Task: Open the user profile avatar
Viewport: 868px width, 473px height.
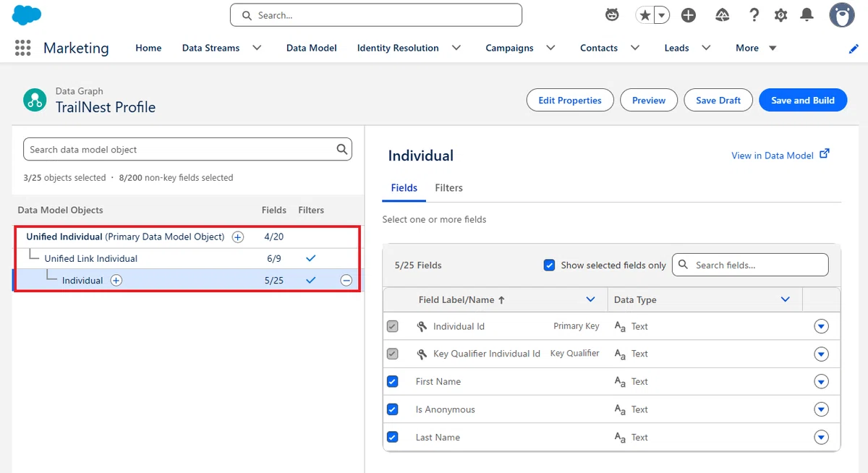Action: coord(841,15)
